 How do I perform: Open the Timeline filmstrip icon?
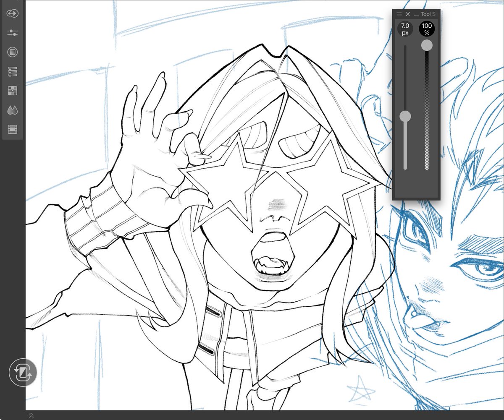(x=13, y=129)
